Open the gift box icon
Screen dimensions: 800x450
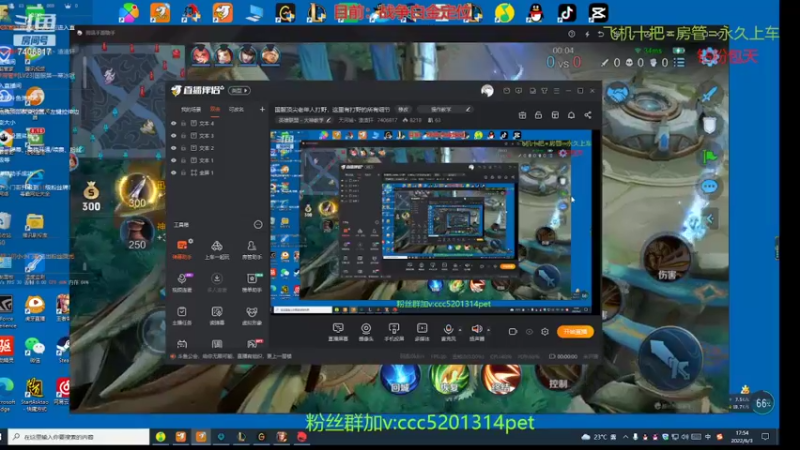(x=522, y=115)
